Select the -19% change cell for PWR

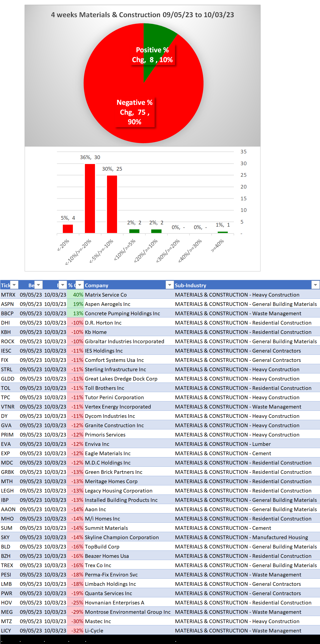(75, 593)
